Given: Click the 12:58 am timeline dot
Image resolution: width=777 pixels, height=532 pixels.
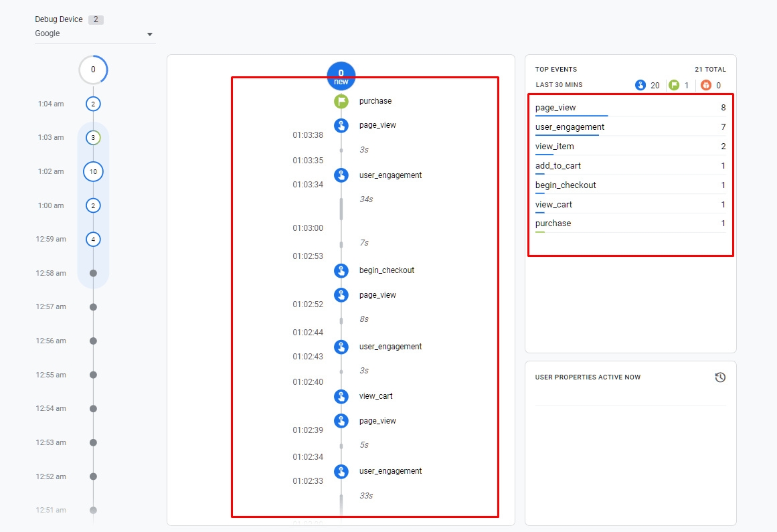Looking at the screenshot, I should pos(93,273).
